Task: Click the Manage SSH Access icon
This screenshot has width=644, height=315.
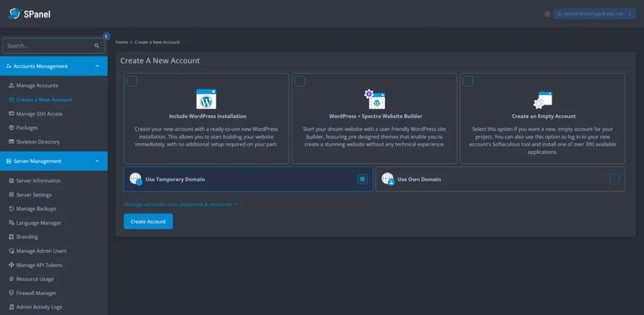Action: [11, 114]
